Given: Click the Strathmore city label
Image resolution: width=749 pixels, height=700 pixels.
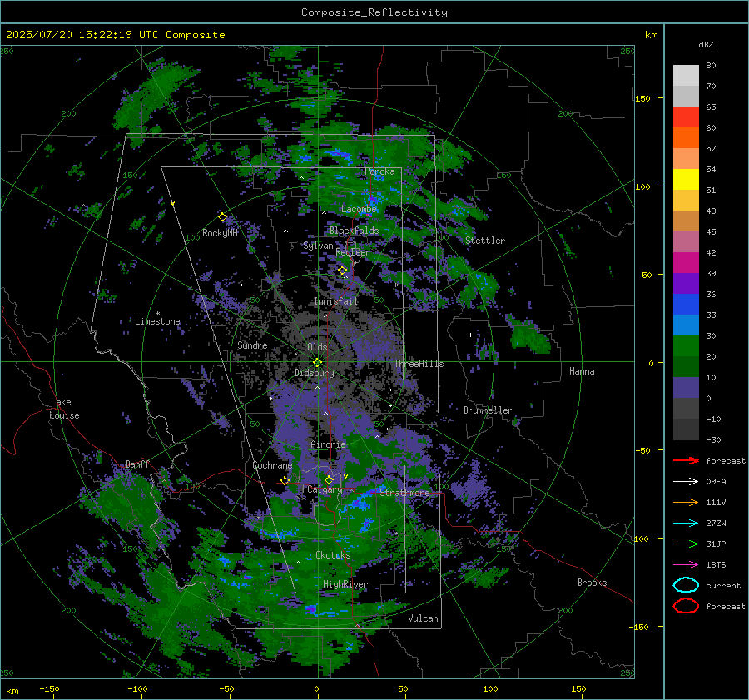Looking at the screenshot, I should 404,493.
